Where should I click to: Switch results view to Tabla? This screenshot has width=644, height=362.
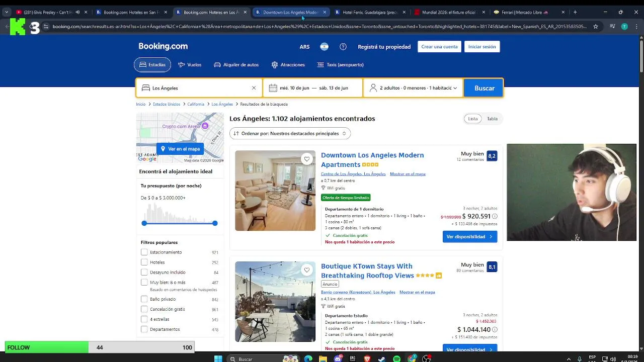[492, 119]
